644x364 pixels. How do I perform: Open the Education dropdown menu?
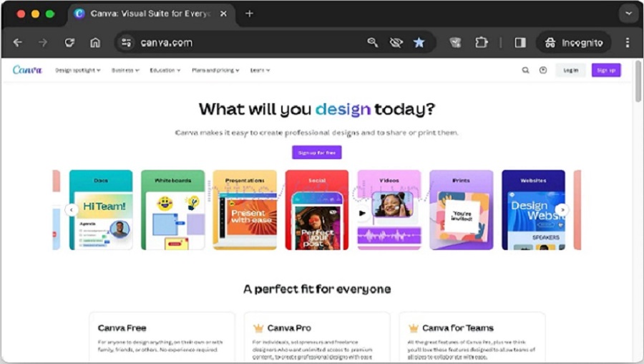tap(165, 70)
